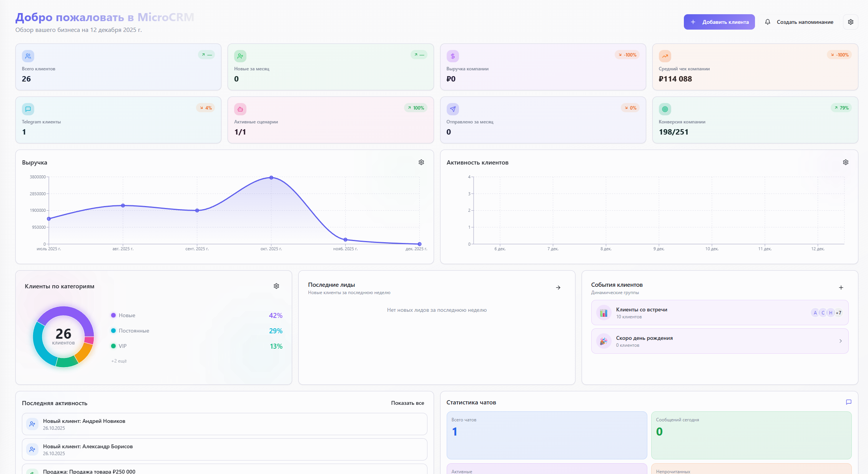Click the dollar icon on Выручка компании card
The width and height of the screenshot is (868, 474).
click(453, 56)
